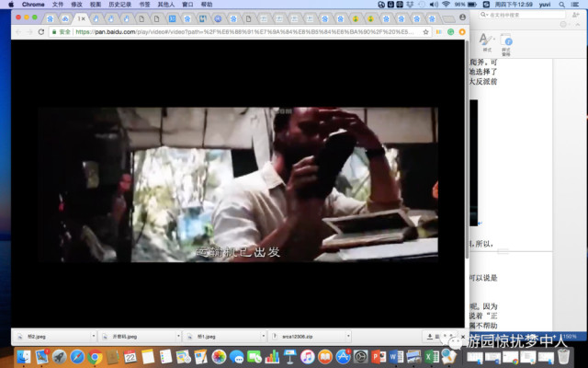The height and width of the screenshot is (368, 588).
Task: Open the 历史记录 menu
Action: [x=120, y=5]
